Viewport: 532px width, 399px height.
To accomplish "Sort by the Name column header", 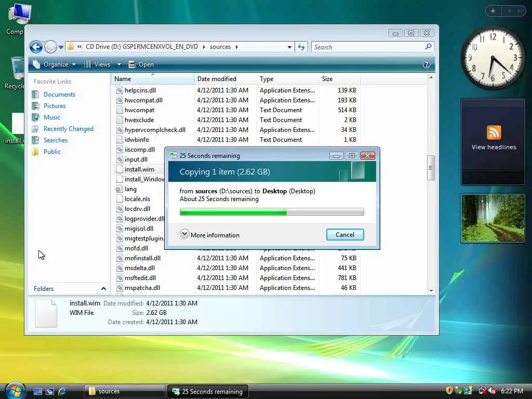I will (x=152, y=79).
